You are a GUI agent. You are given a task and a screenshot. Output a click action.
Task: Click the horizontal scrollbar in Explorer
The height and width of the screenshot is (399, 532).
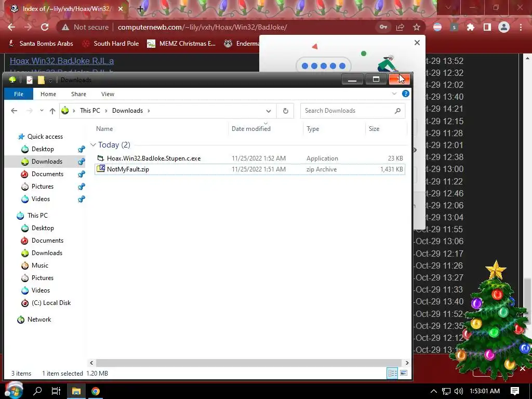(249, 363)
